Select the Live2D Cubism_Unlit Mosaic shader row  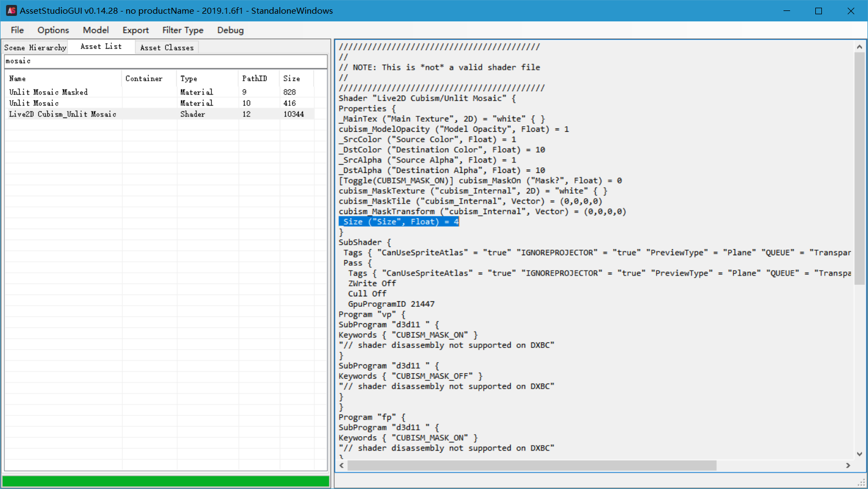pos(63,114)
